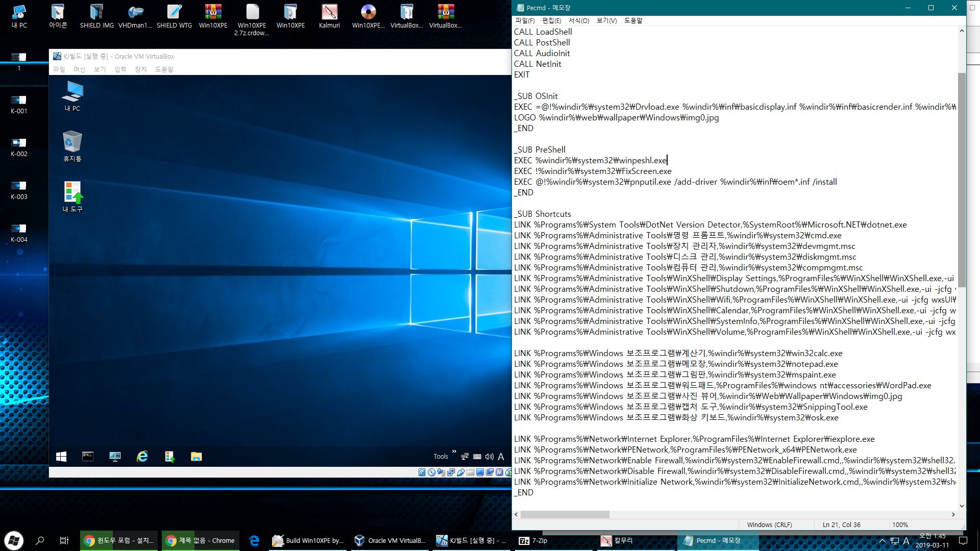Show hidden tray icons on host
The width and height of the screenshot is (980, 551).
click(x=882, y=541)
